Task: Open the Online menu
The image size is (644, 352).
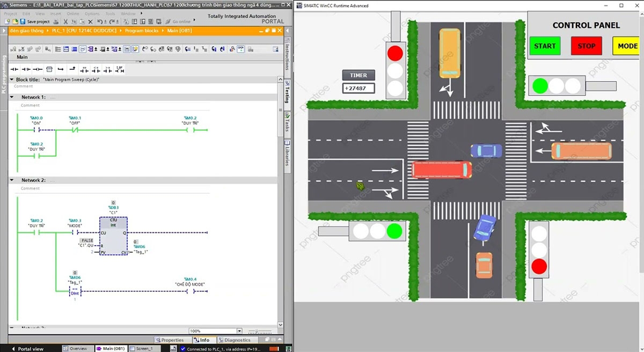Action: pyautogui.click(x=73, y=13)
